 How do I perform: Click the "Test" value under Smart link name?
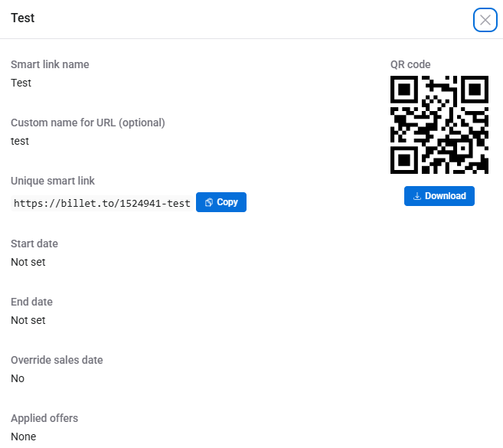tap(21, 83)
